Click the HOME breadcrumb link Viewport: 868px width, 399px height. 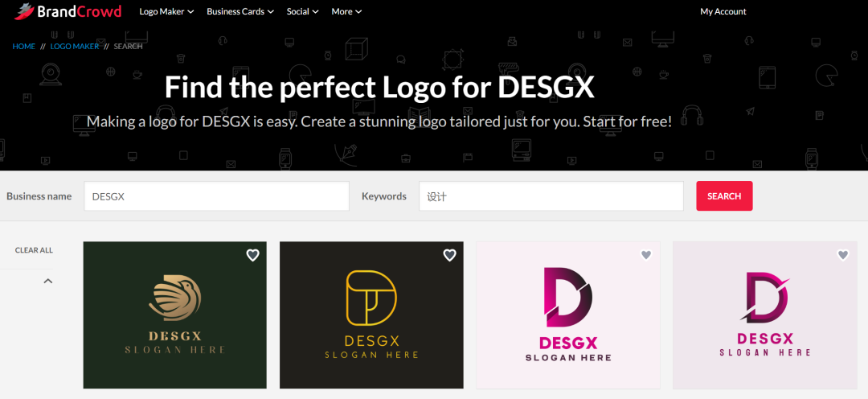point(24,47)
